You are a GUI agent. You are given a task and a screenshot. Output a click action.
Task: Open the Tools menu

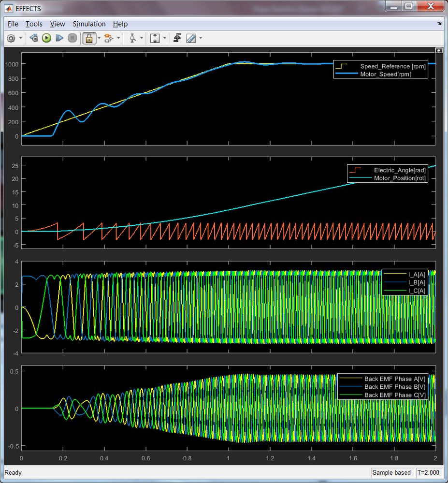34,24
